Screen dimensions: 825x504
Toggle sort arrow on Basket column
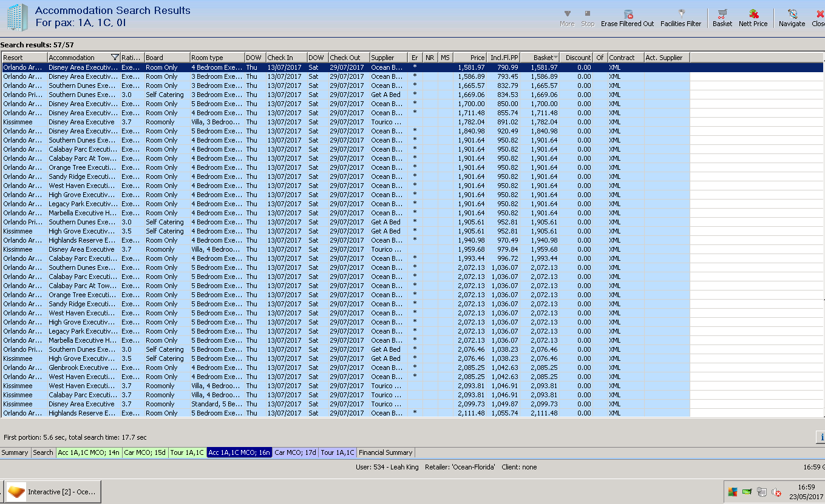click(555, 58)
